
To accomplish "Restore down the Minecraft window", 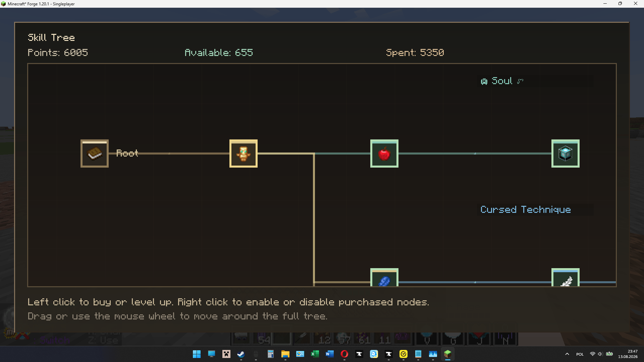I will coord(620,4).
